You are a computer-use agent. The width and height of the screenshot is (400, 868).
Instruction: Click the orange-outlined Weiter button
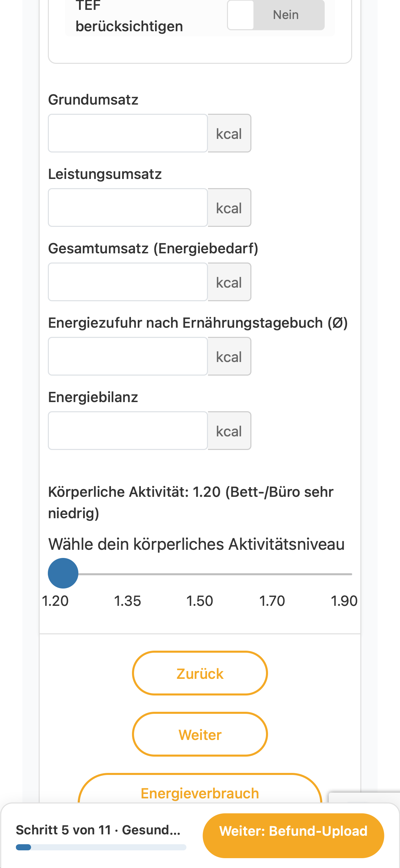tap(200, 734)
